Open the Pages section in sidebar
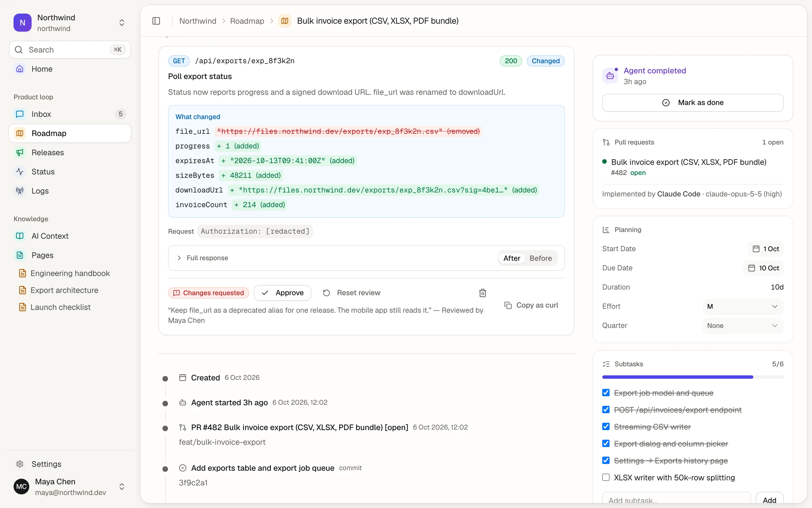This screenshot has width=812, height=508. click(x=70, y=255)
